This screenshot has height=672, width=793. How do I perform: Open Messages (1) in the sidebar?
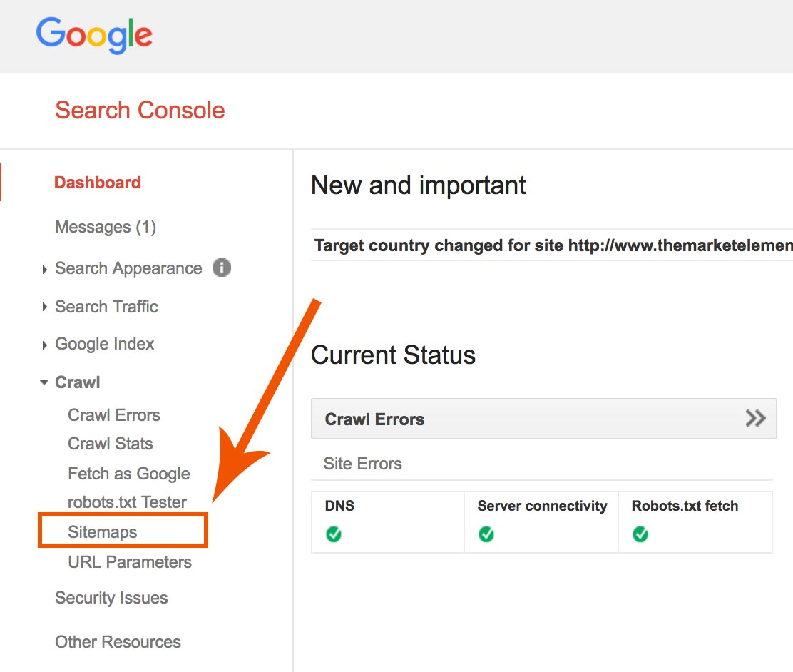106,227
